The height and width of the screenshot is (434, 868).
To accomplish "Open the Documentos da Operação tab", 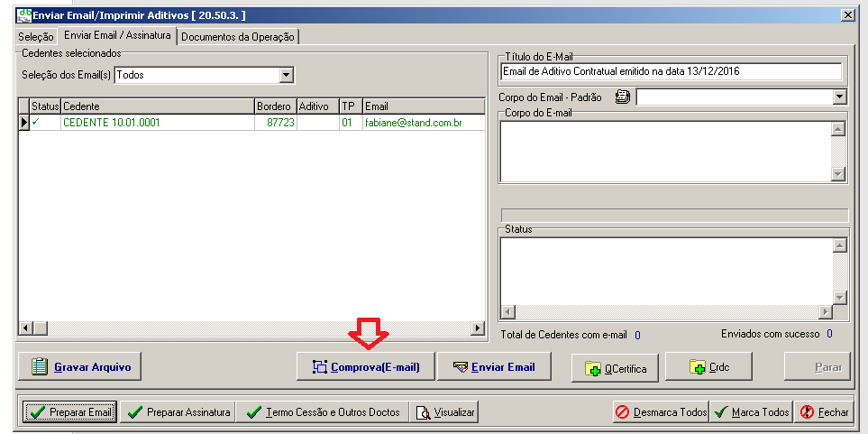I will point(238,37).
